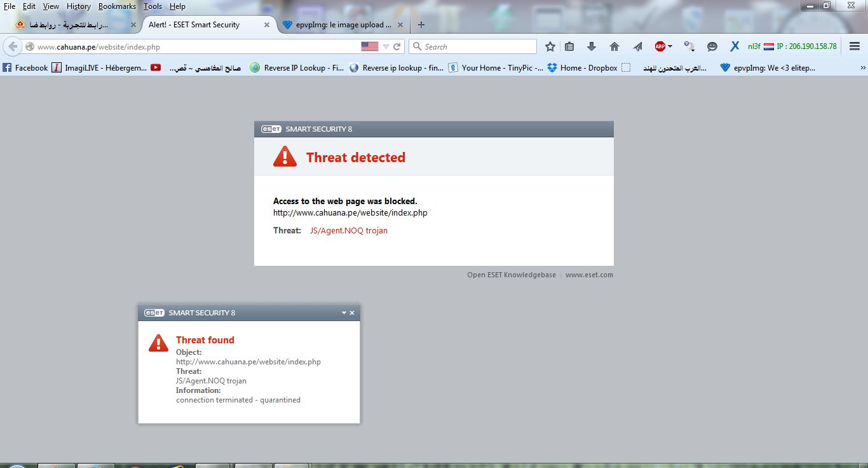Open the Adblock Plus dropdown arrow
This screenshot has height=468, width=868.
[670, 46]
